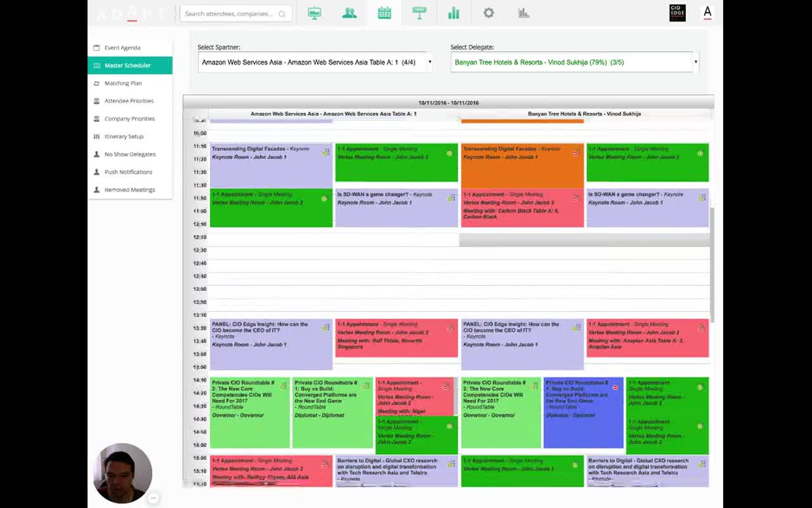This screenshot has height=508, width=812.
Task: Click the schedule vertical scrollbar
Action: [712, 265]
